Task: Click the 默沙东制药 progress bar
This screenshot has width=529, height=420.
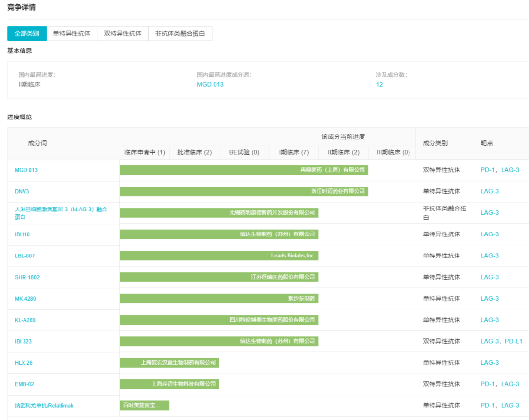Action: [x=219, y=298]
